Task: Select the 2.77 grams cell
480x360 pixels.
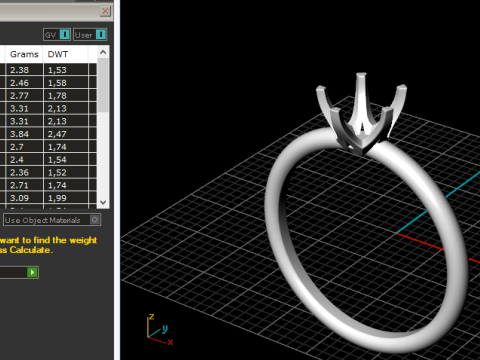Action: tap(24, 96)
